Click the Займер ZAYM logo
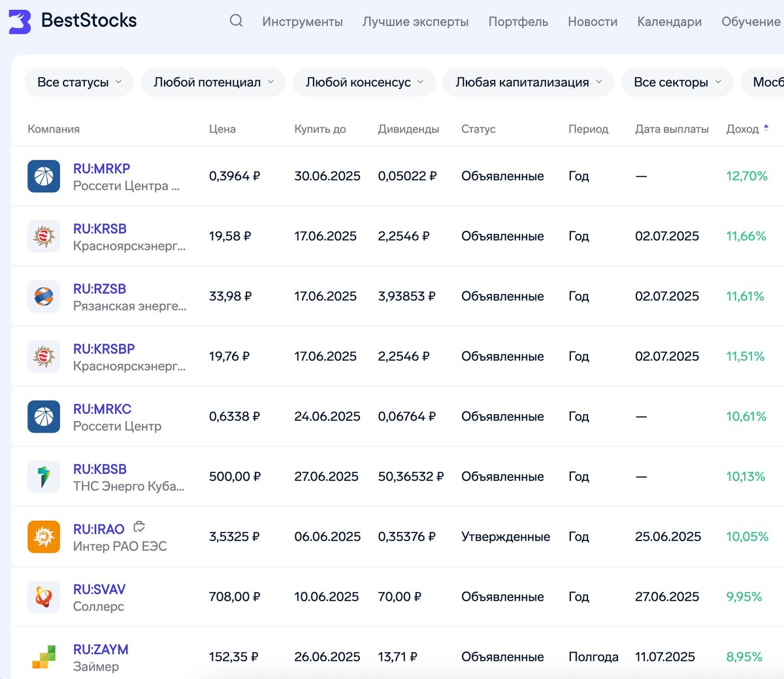Image resolution: width=784 pixels, height=679 pixels. [x=44, y=657]
